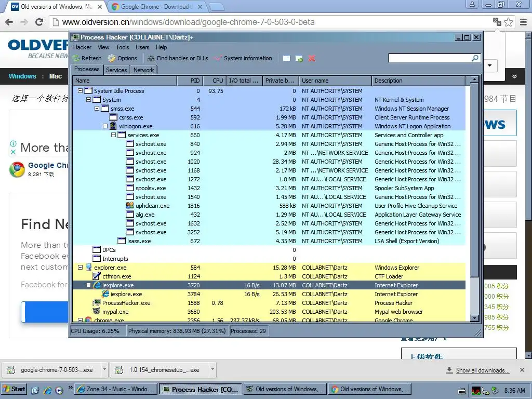Click the search magnifier icon in Process Hacker
This screenshot has height=399, width=532.
(x=475, y=58)
